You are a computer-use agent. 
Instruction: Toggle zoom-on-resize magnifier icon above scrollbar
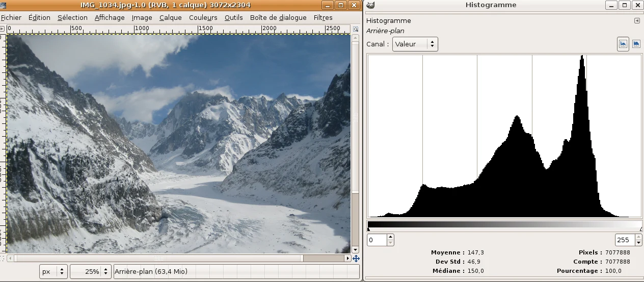(x=356, y=30)
